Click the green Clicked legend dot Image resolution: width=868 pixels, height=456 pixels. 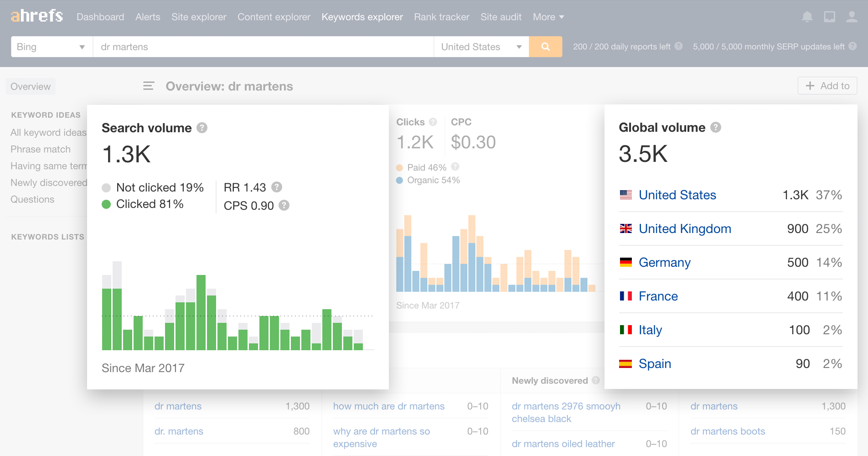[106, 204]
